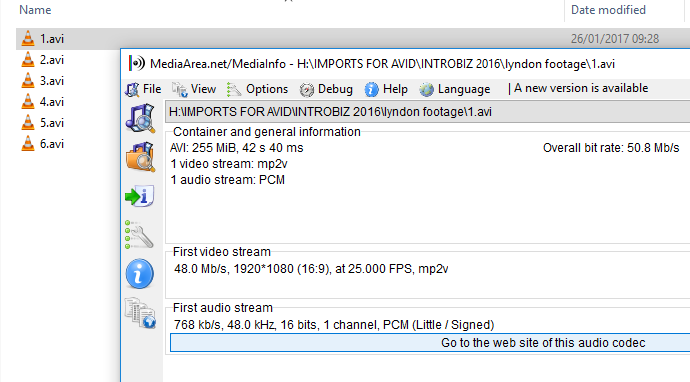Open the Debug menu
The image size is (690, 382).
click(x=326, y=89)
